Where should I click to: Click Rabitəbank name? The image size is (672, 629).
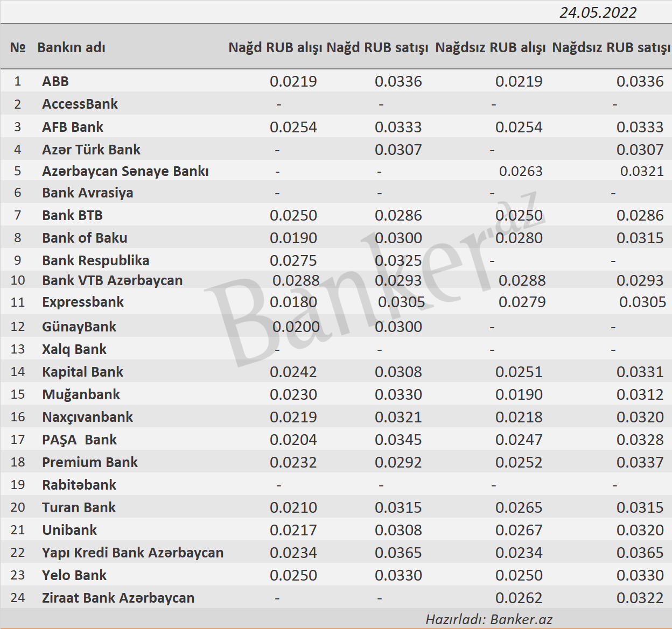[79, 485]
